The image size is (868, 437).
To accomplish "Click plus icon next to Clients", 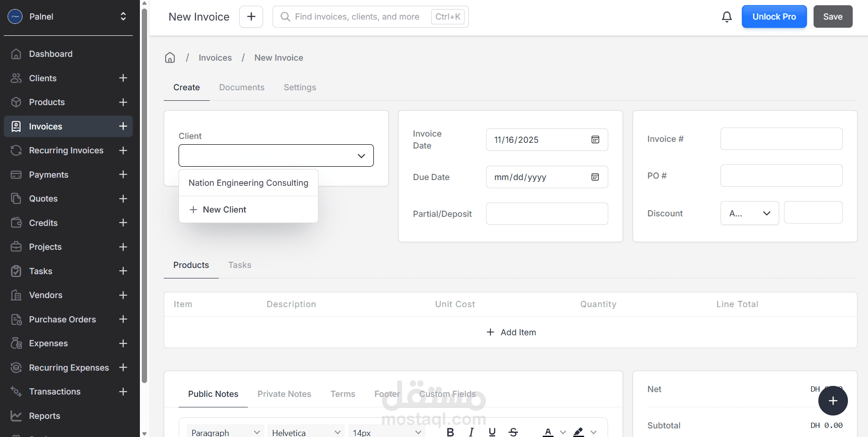I will [123, 78].
